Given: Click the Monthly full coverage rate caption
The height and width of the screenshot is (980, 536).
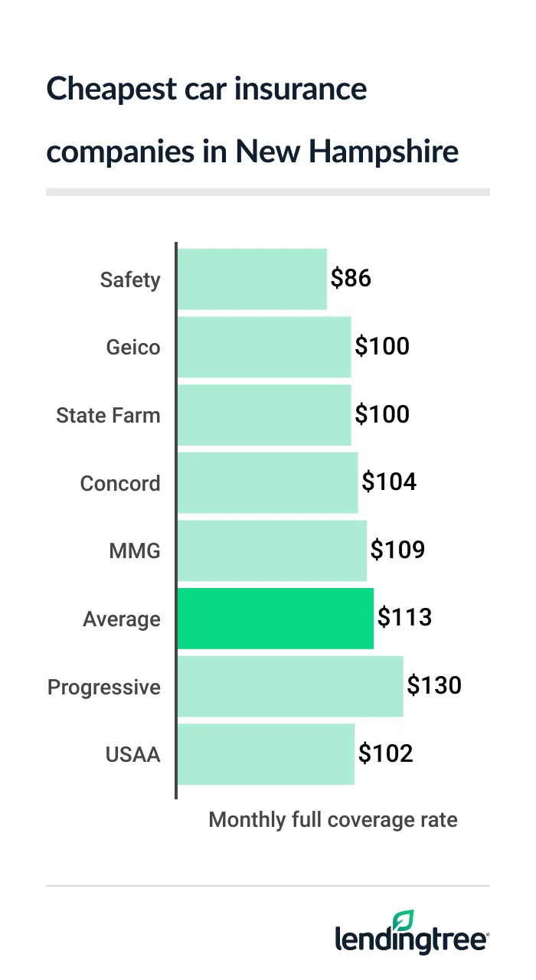Looking at the screenshot, I should tap(333, 820).
